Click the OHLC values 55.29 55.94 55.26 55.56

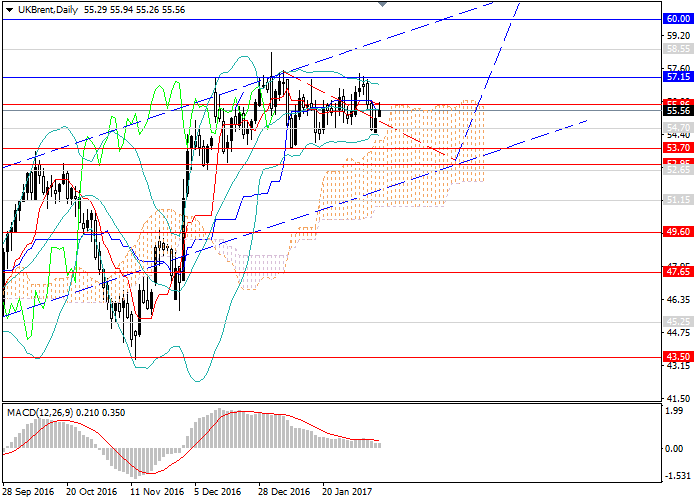pyautogui.click(x=134, y=10)
